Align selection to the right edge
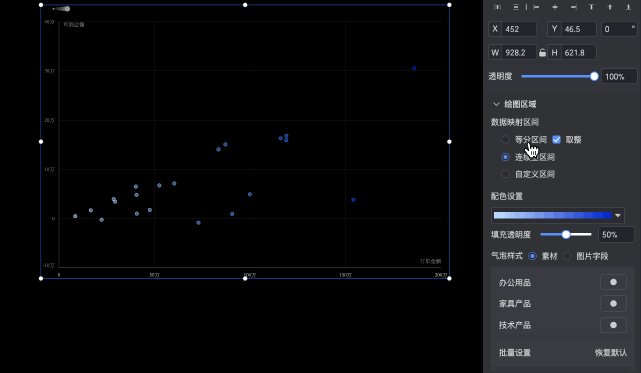This screenshot has height=373, width=641. pos(574,7)
